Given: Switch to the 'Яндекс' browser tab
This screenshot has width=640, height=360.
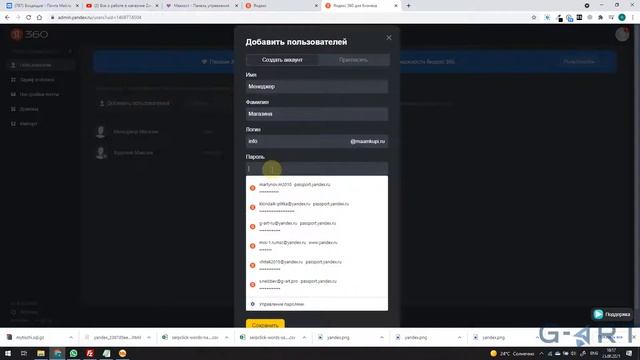Looking at the screenshot, I should point(282,6).
